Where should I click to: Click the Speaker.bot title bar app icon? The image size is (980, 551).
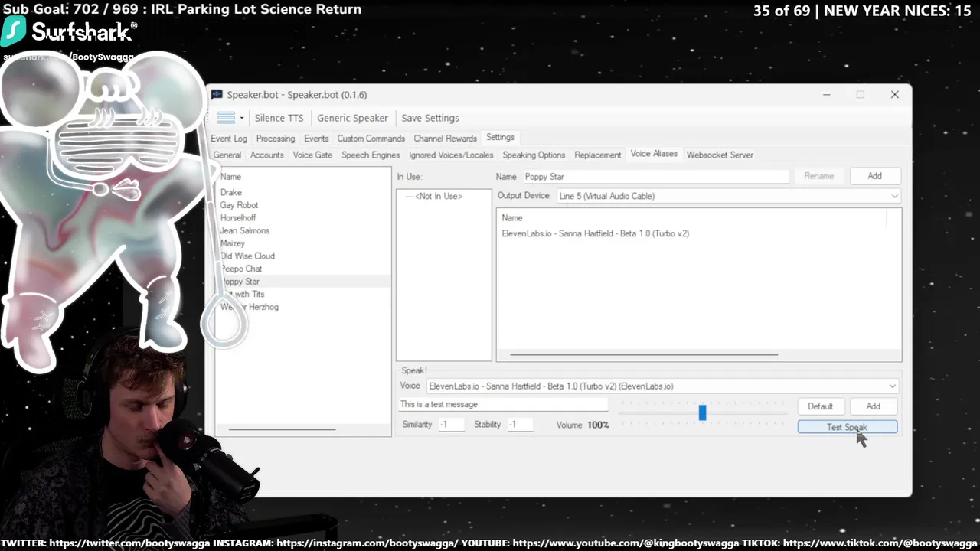(x=217, y=95)
